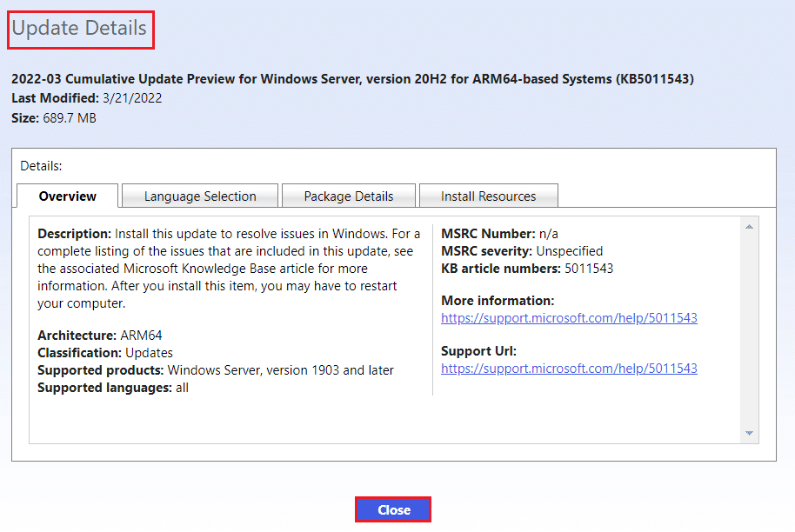
Task: Click the Size 689.7 MB text
Action: pyautogui.click(x=54, y=118)
